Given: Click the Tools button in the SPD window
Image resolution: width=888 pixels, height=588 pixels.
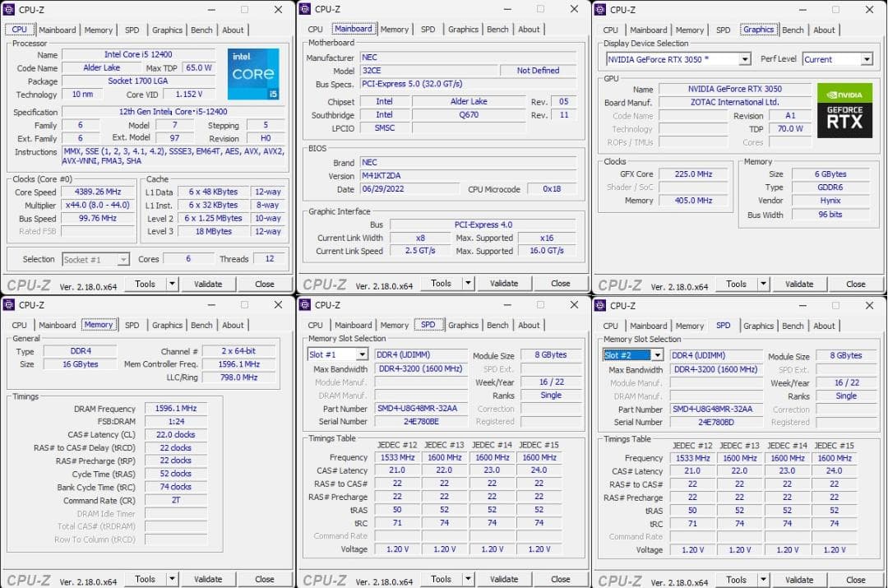Looking at the screenshot, I should coord(441,578).
